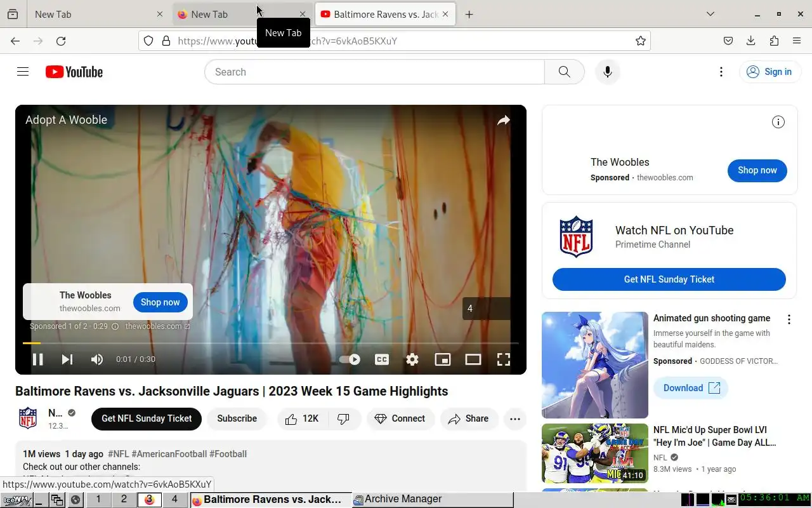Open the IceWM start menu
The image size is (812, 508).
(16, 500)
